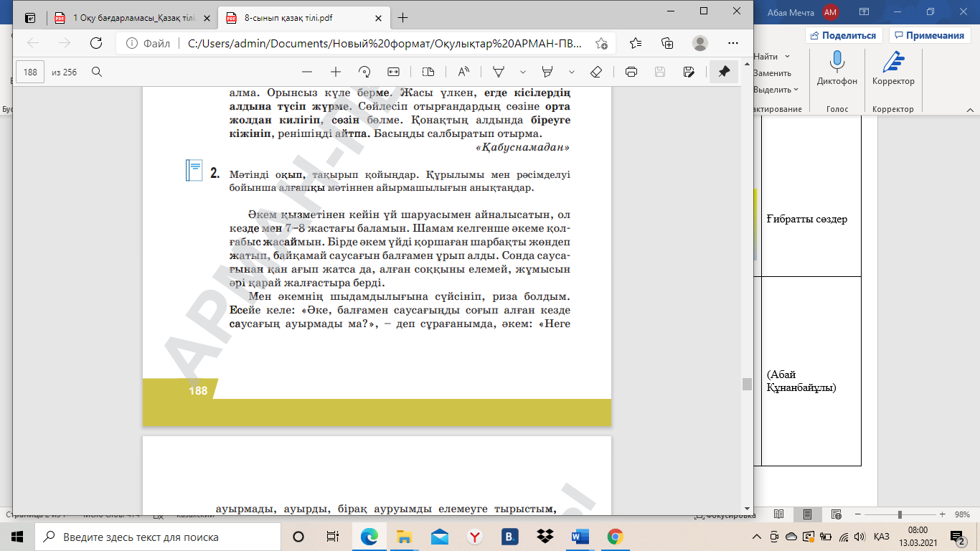Print the PDF document

(x=631, y=72)
